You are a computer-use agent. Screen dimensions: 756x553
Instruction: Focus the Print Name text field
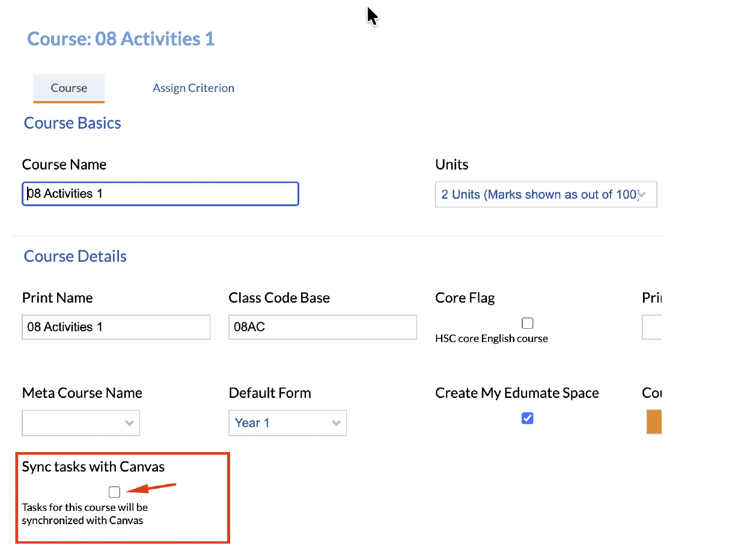pos(116,327)
